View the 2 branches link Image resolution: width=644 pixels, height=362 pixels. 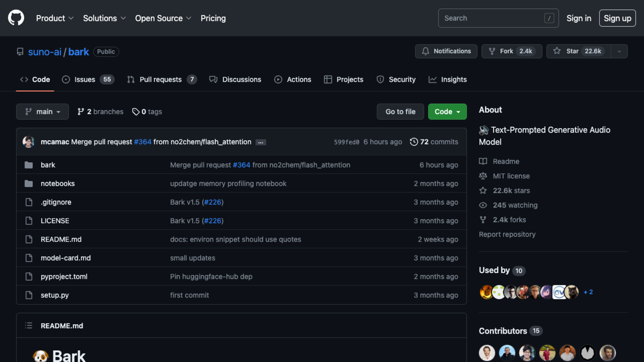point(100,112)
